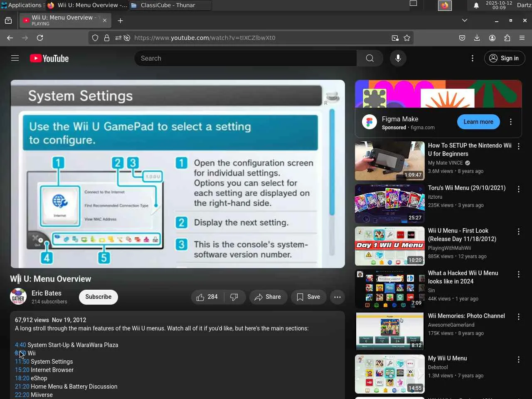Open the Eric Bates channel name
This screenshot has width=532, height=399.
[x=47, y=293]
